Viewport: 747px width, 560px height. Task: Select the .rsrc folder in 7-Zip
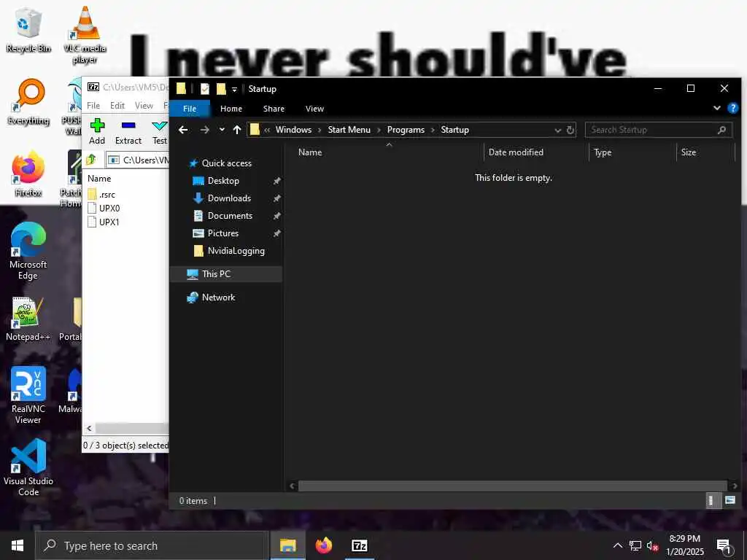101,194
